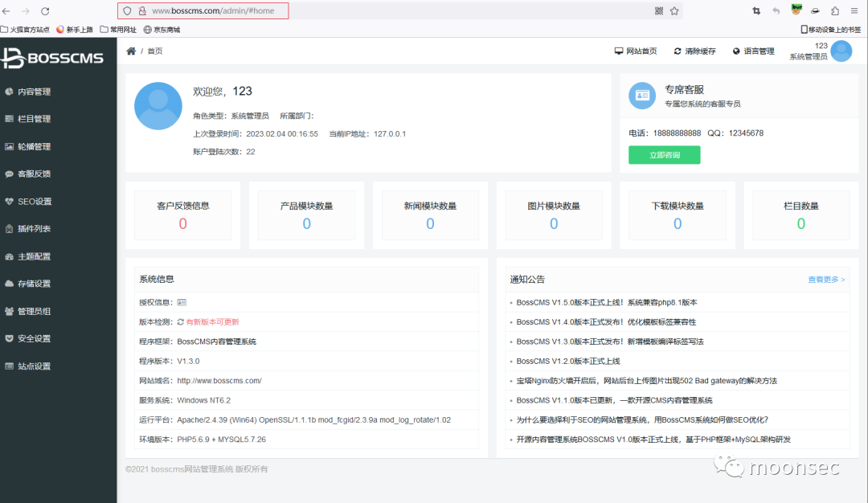Open the BossCMS V1.5.0 announcement

coord(607,303)
